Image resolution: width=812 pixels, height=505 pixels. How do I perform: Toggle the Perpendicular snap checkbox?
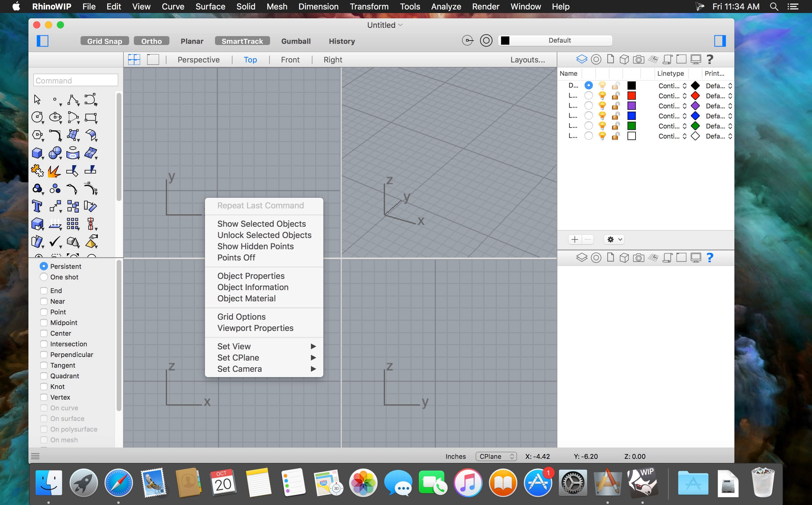pos(44,354)
